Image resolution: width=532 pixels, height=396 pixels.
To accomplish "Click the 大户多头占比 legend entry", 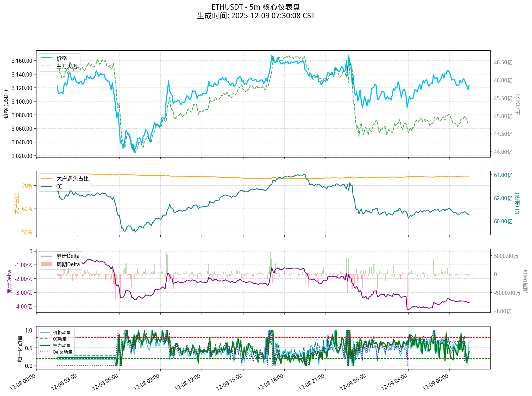I will (x=72, y=179).
